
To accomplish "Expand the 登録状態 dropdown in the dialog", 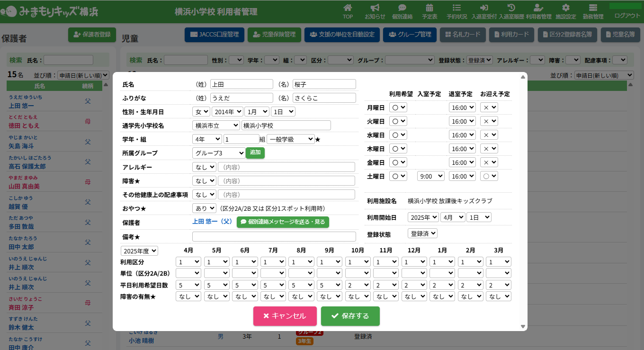I will pyautogui.click(x=422, y=233).
